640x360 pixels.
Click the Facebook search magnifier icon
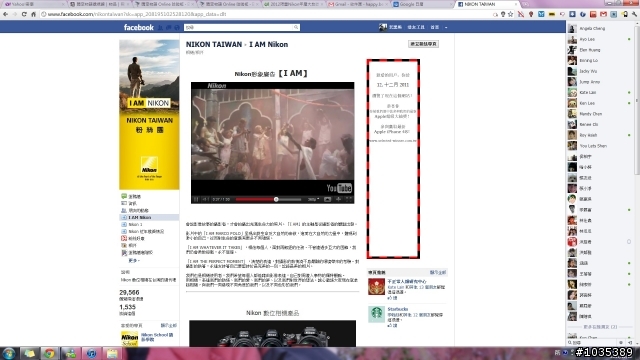pyautogui.click(x=296, y=27)
